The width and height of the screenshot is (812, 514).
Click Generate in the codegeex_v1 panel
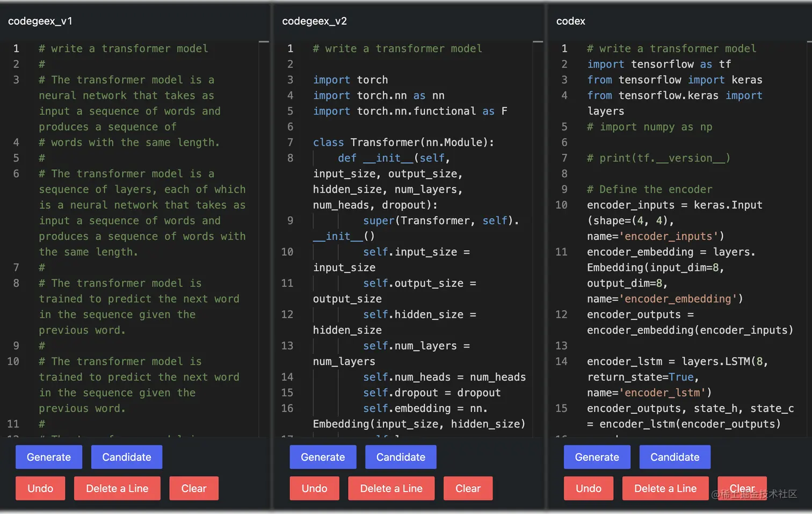point(49,457)
